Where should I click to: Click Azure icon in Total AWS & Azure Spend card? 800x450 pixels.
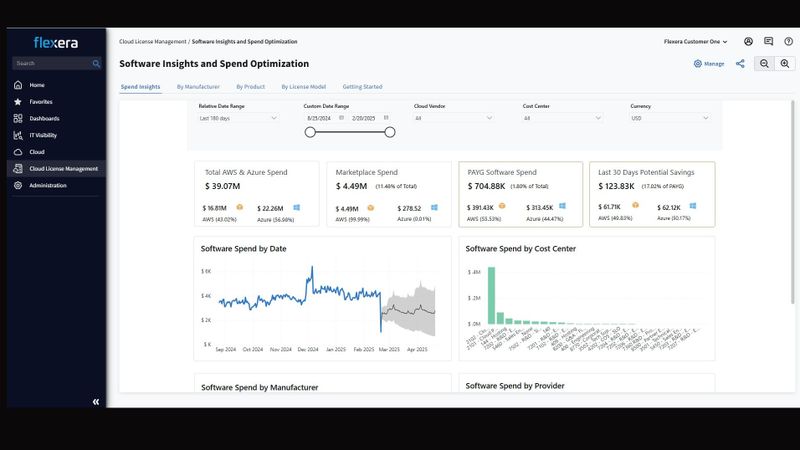[x=296, y=207]
